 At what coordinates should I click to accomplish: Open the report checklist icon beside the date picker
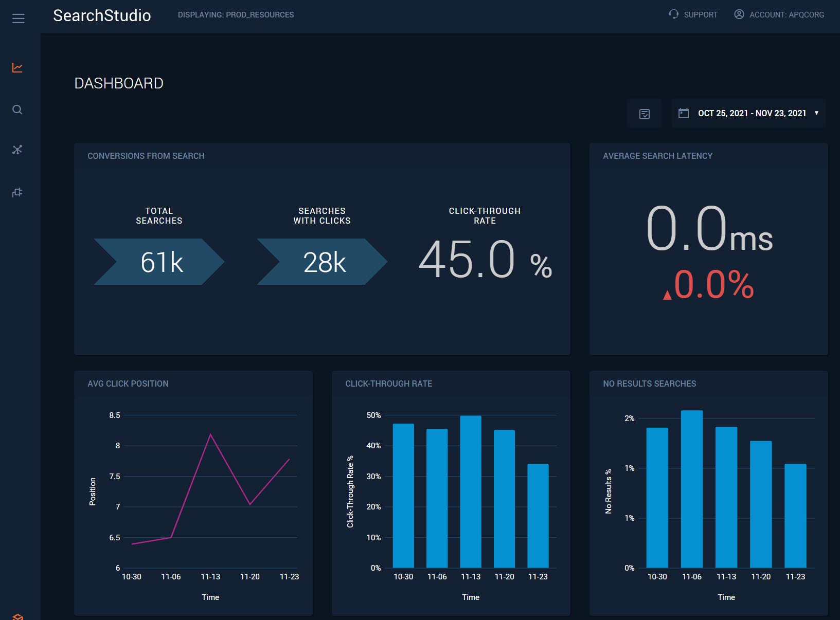pyautogui.click(x=644, y=113)
